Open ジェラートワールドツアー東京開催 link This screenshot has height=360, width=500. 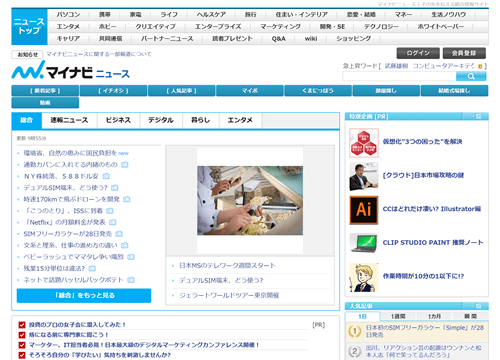point(229,295)
